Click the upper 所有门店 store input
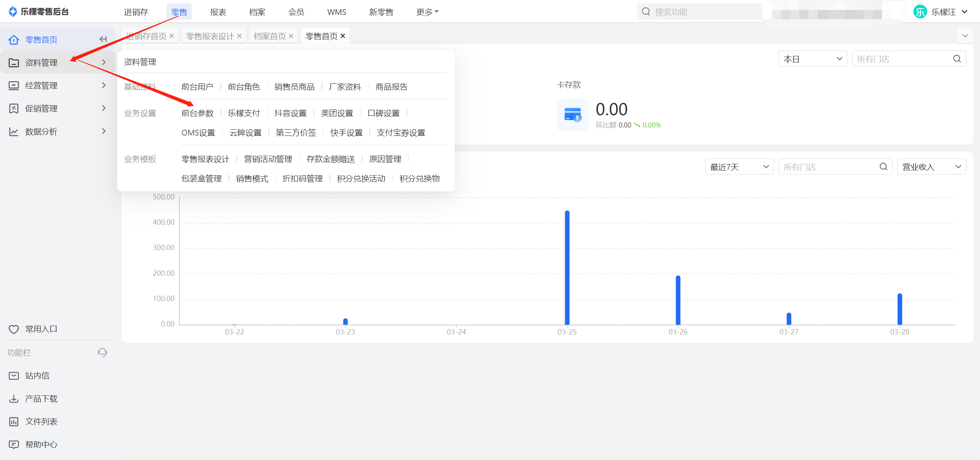This screenshot has width=980, height=460. (x=909, y=59)
